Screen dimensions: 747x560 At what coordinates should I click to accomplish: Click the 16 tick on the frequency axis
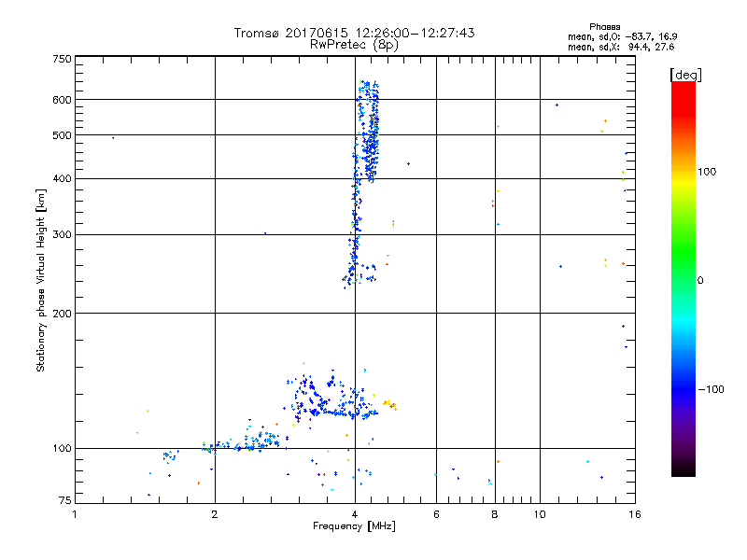632,514
